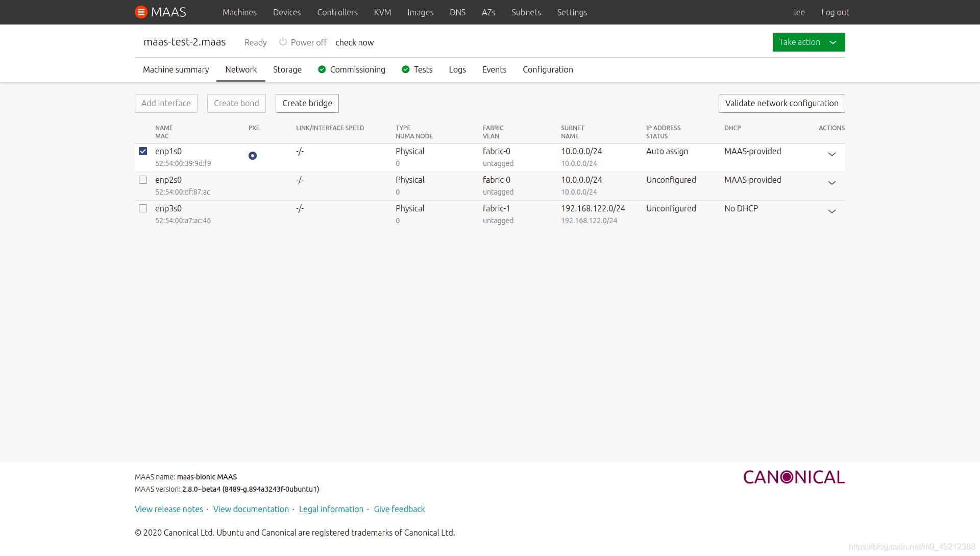The image size is (980, 556).
Task: Select the Storage tab
Action: click(x=287, y=68)
